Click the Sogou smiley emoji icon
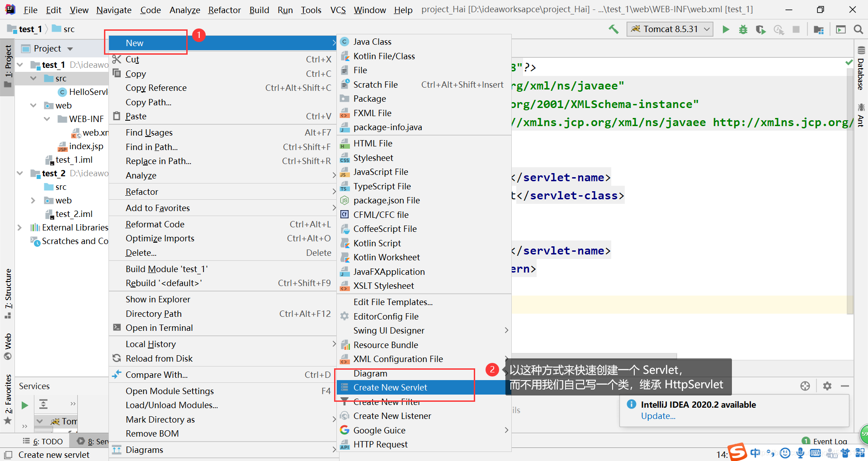The image size is (868, 461). (x=785, y=453)
